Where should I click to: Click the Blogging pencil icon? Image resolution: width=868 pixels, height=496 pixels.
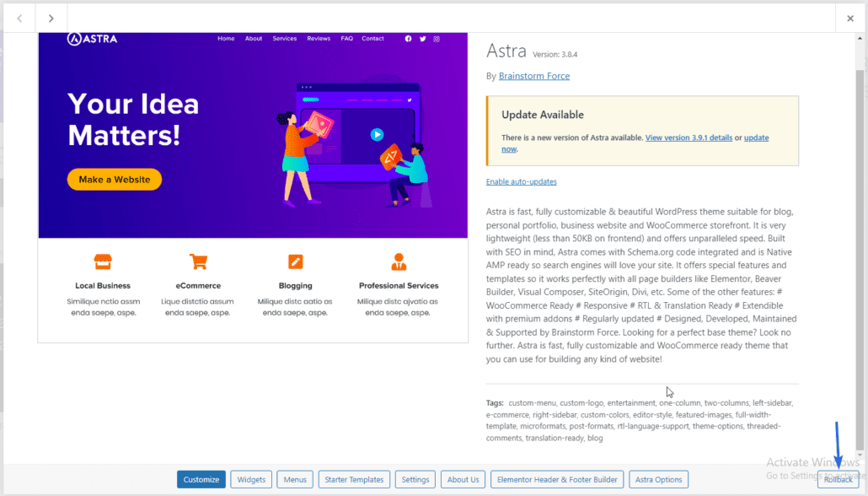[x=296, y=261]
